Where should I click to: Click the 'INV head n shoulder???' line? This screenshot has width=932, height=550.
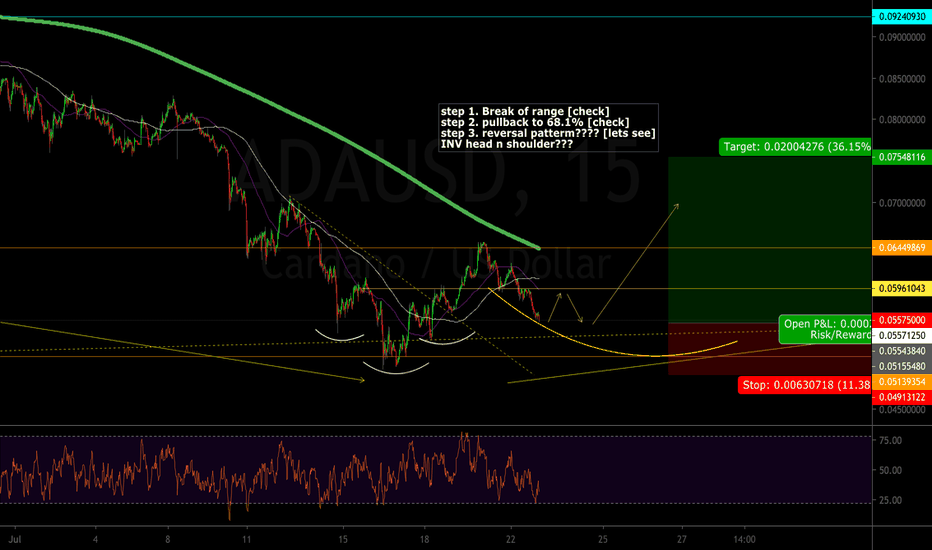point(506,144)
